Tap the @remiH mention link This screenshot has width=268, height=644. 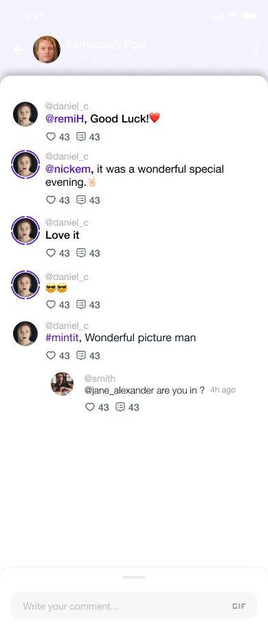coord(65,119)
